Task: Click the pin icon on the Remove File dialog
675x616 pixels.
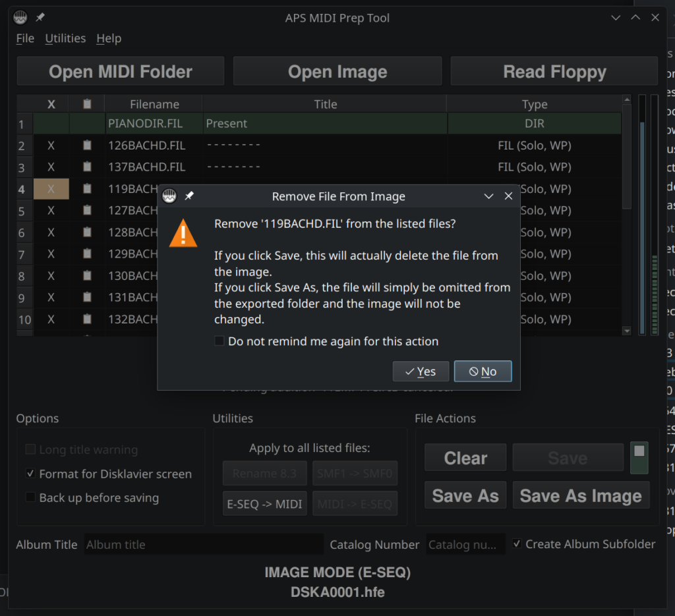Action: tap(189, 196)
